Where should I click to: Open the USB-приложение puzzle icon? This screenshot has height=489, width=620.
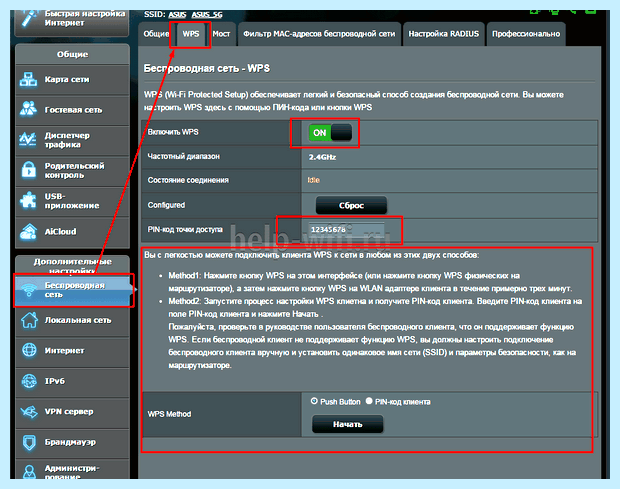(x=28, y=200)
